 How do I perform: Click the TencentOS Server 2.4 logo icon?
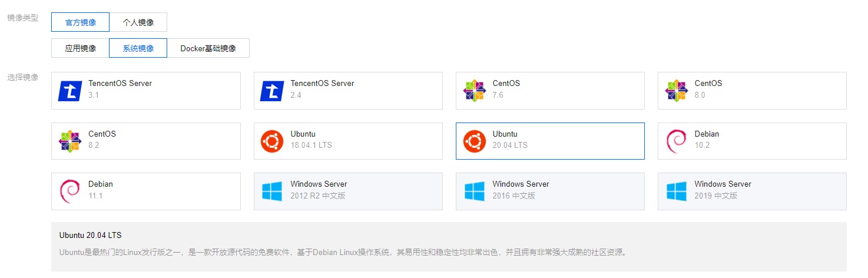point(272,91)
